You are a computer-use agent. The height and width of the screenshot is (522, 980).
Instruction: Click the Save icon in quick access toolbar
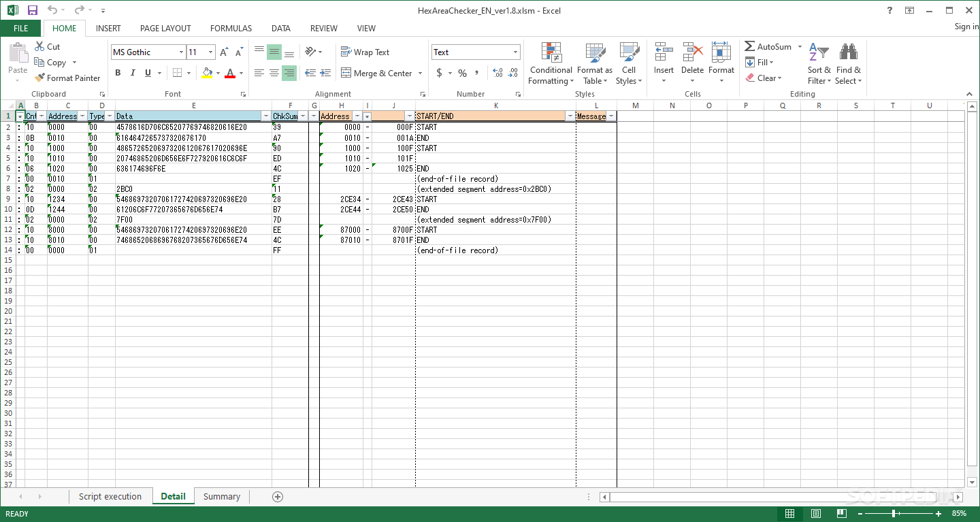click(33, 10)
